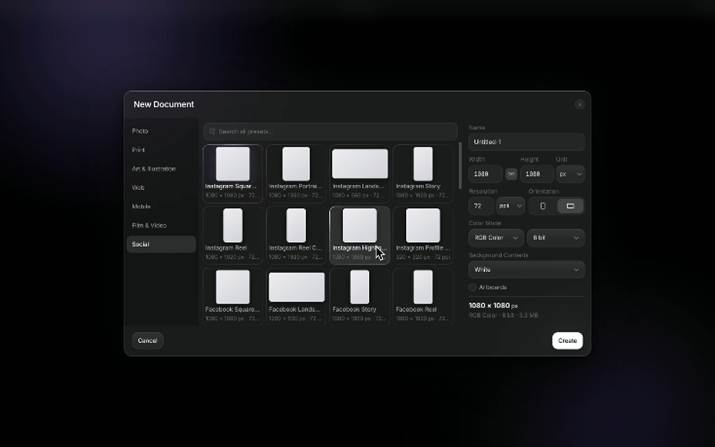Set orientation to portrait
The width and height of the screenshot is (715, 447).
tap(542, 206)
